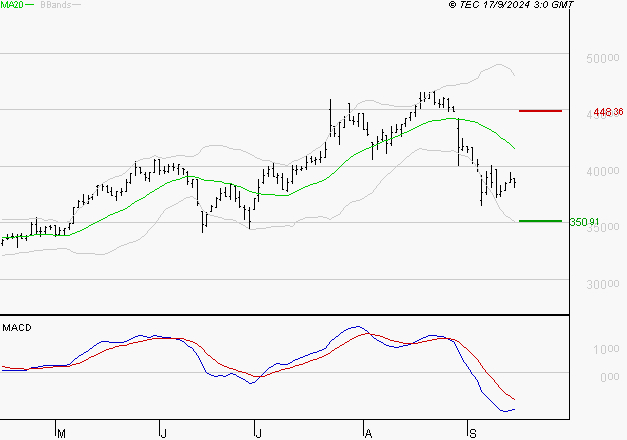Viewport: 627px width, 440px height.
Task: Click the MA20 legend label
Action: [x=12, y=5]
